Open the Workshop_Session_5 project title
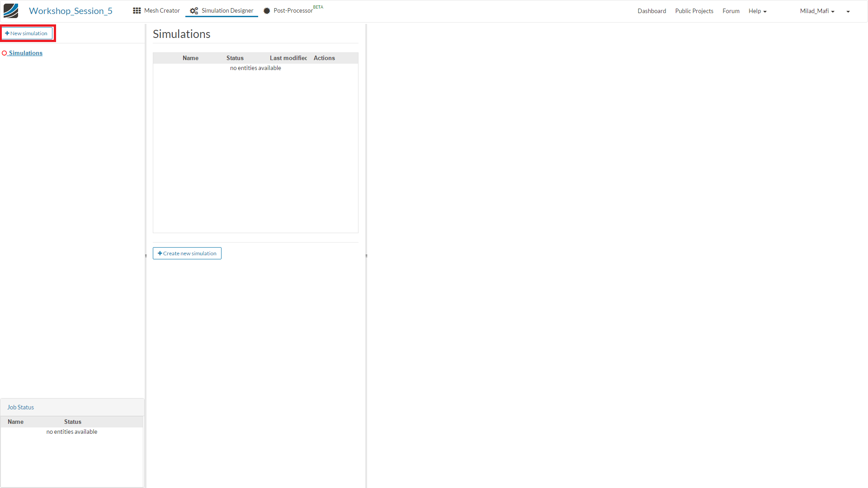 [71, 11]
